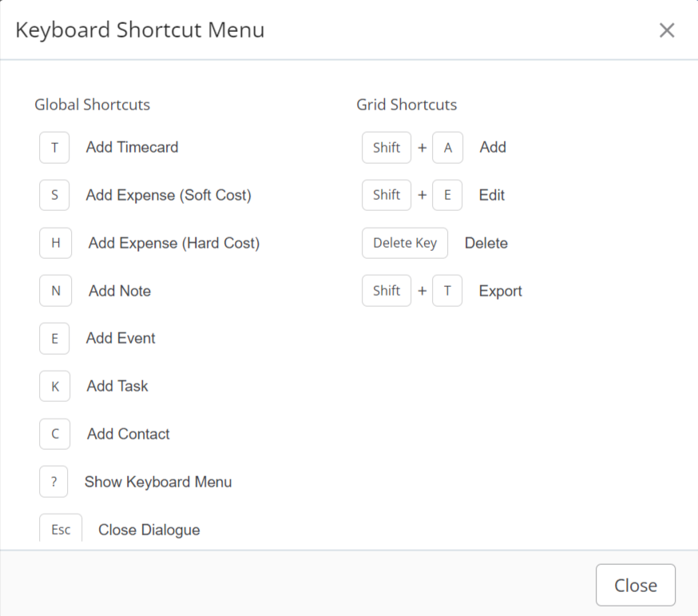This screenshot has width=698, height=616.
Task: Click the Global Shortcuts heading
Action: pyautogui.click(x=92, y=105)
